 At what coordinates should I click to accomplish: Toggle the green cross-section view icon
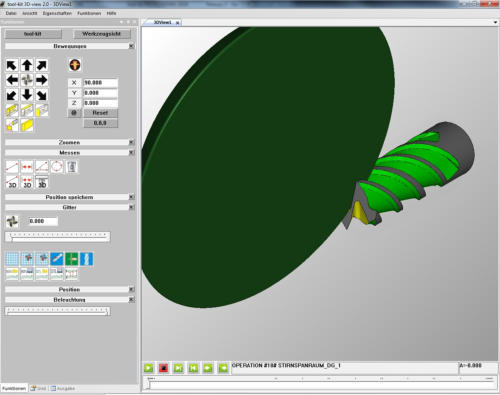(x=72, y=259)
